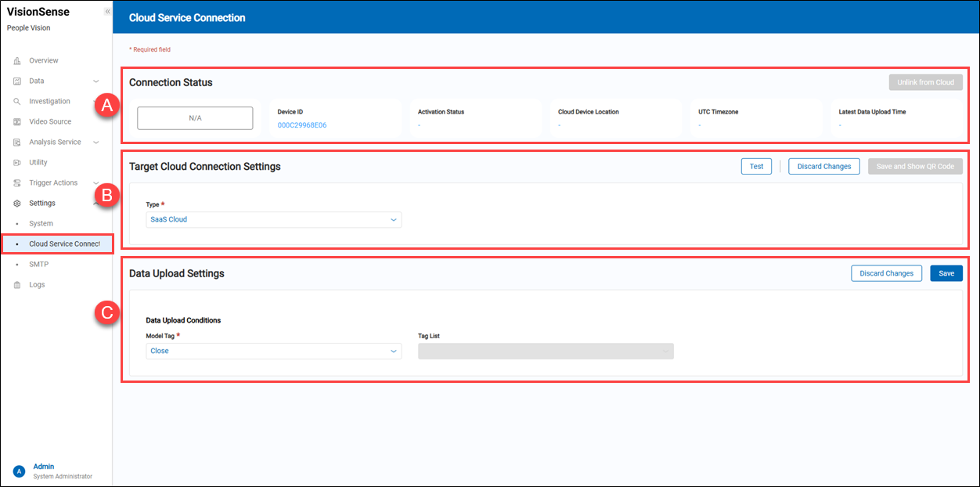980x487 pixels.
Task: Click the Video Source icon
Action: coord(17,122)
